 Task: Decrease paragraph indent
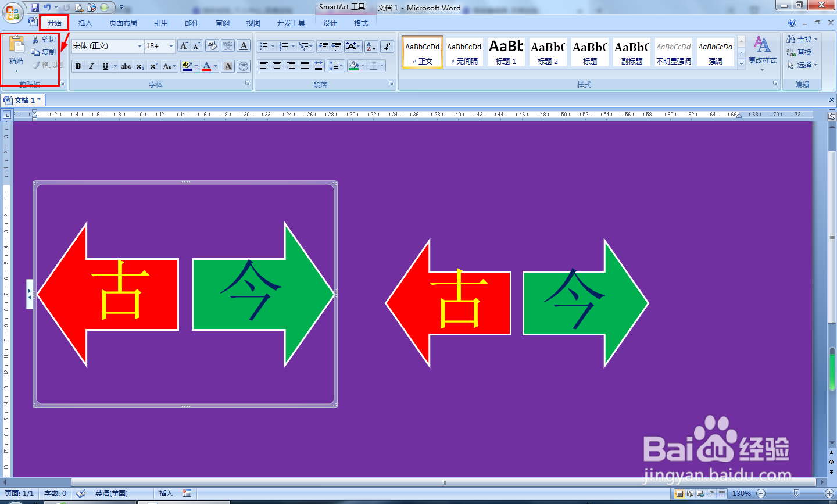tap(323, 46)
